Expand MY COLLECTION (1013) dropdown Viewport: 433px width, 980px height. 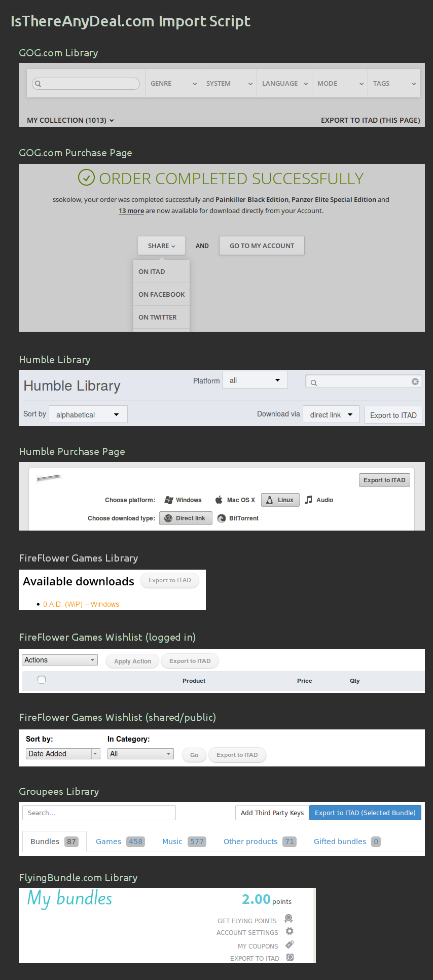70,120
